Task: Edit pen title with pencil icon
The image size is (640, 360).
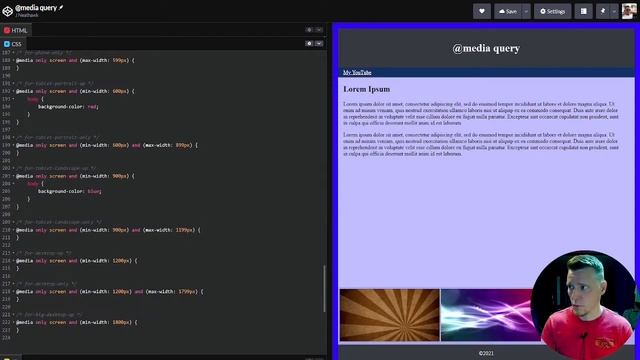Action: tap(61, 7)
